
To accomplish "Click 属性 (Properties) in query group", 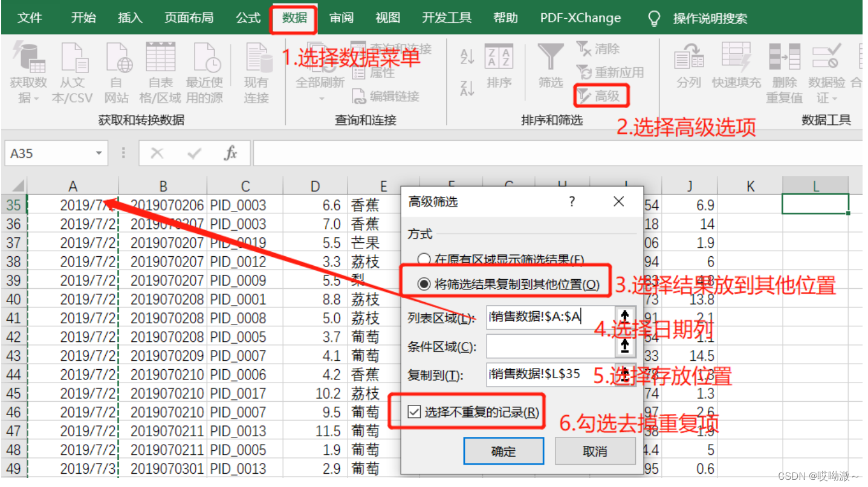I will point(374,73).
